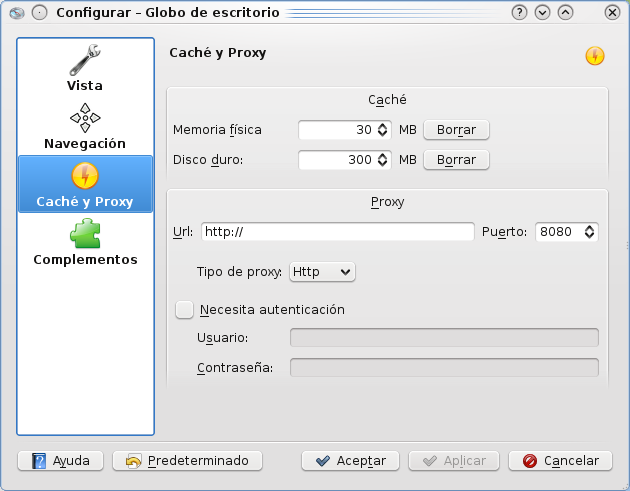
Task: Click the pin button in the title bar
Action: tap(39, 13)
